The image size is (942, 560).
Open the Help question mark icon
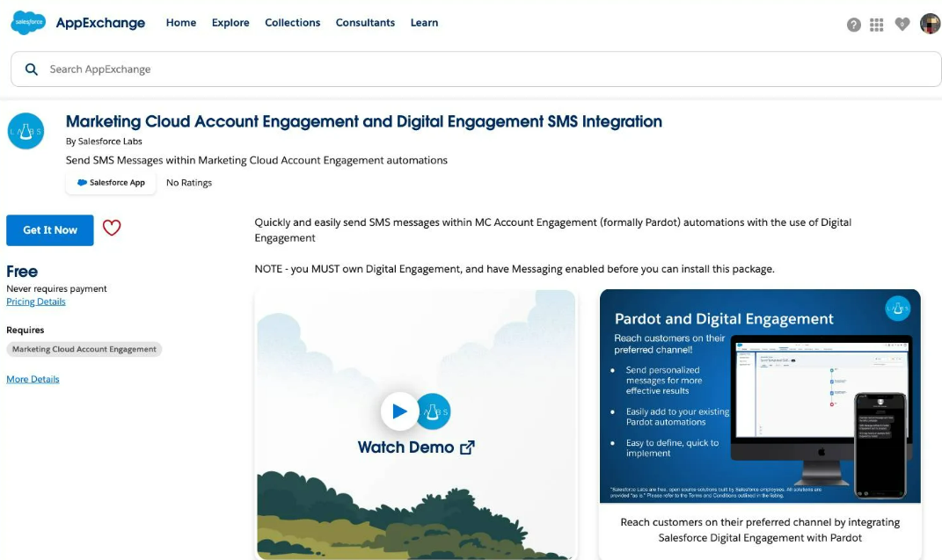tap(854, 25)
